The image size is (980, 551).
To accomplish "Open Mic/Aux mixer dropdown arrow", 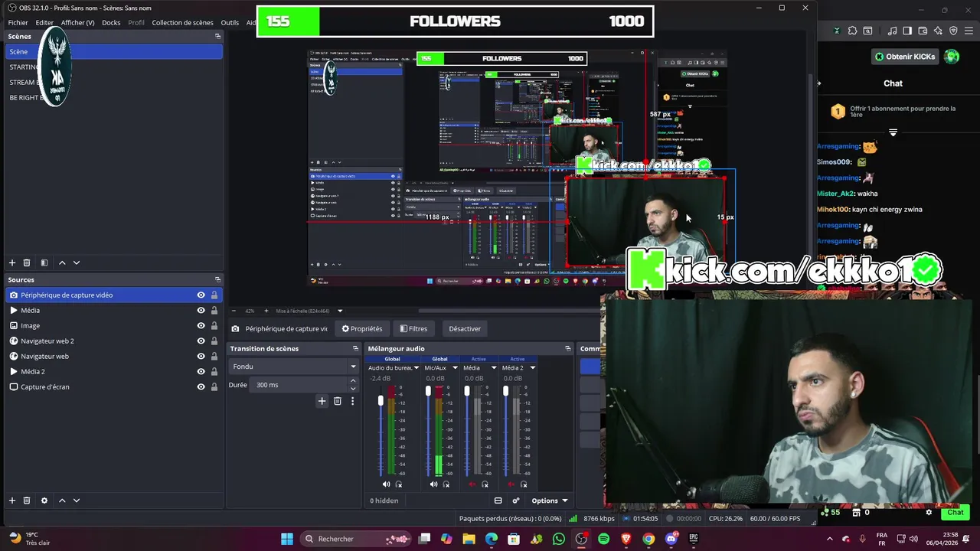I will click(455, 368).
